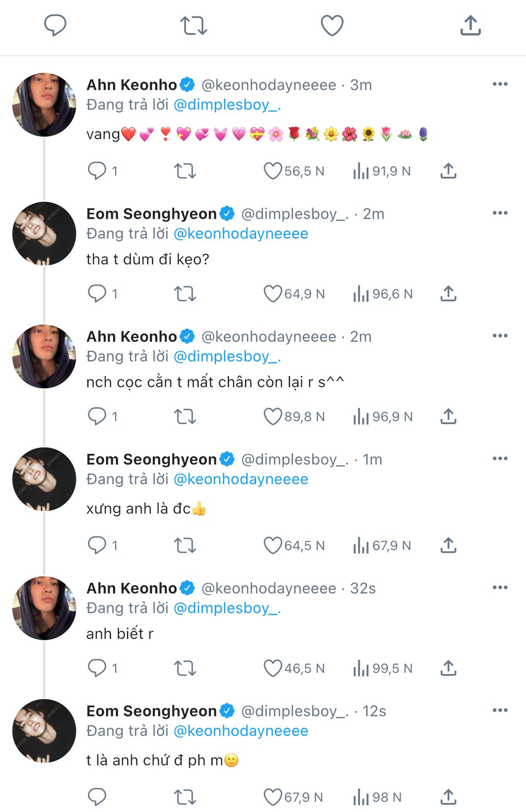Like the "nch cọc cằn" tweet with 89,8 N likes

pos(273,417)
